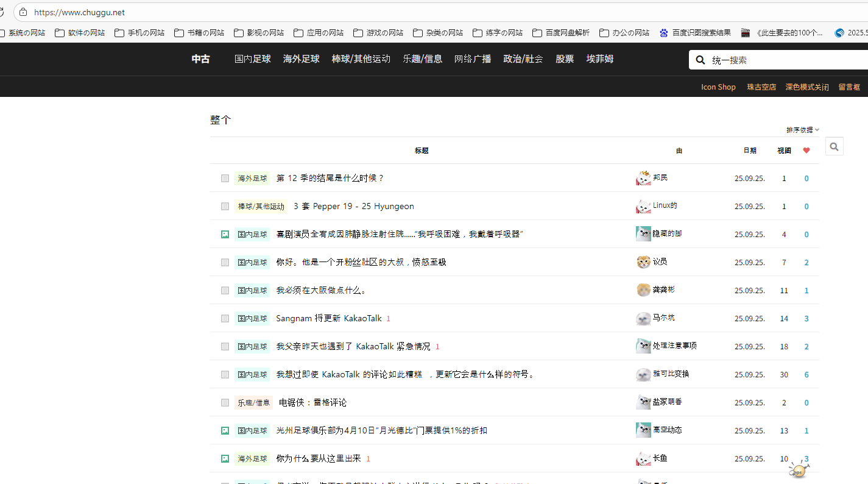This screenshot has width=868, height=484.
Task: Open the Icon Shop link
Action: 718,87
